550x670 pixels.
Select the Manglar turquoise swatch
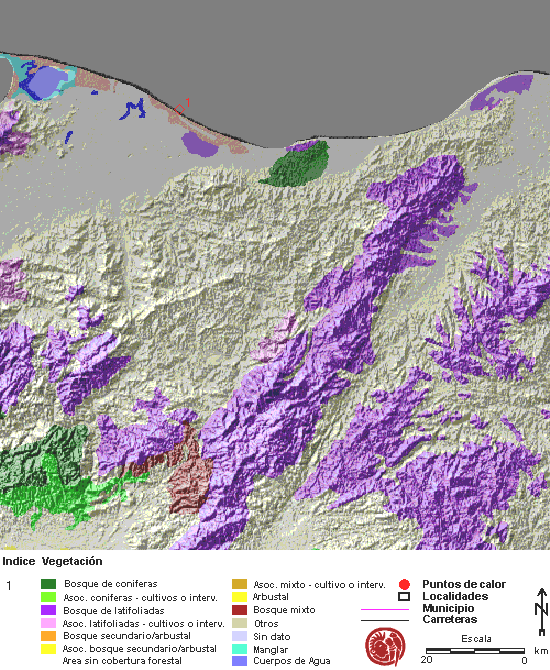coord(239,649)
